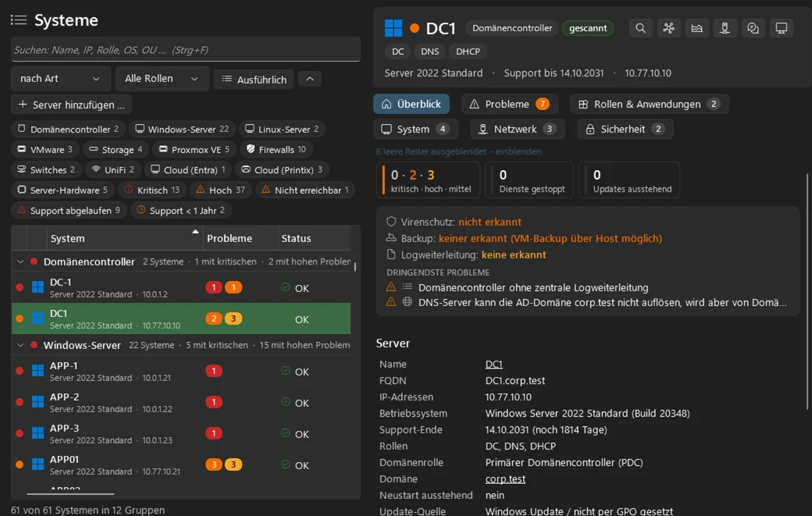Toggle the VMware 3 filter chip
The image size is (812, 516).
[45, 150]
